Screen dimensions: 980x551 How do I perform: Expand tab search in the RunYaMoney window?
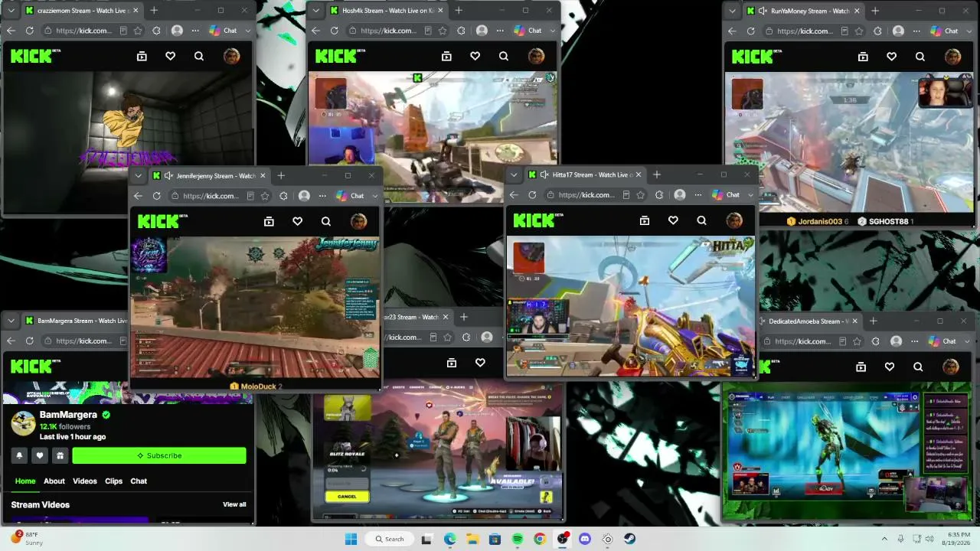(x=732, y=11)
